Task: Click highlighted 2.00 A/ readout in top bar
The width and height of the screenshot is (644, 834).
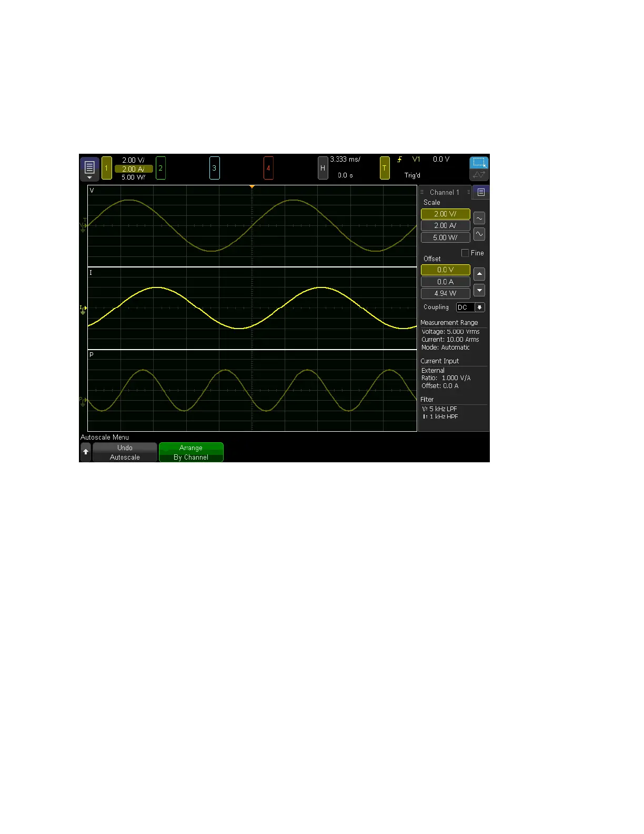Action: 134,169
